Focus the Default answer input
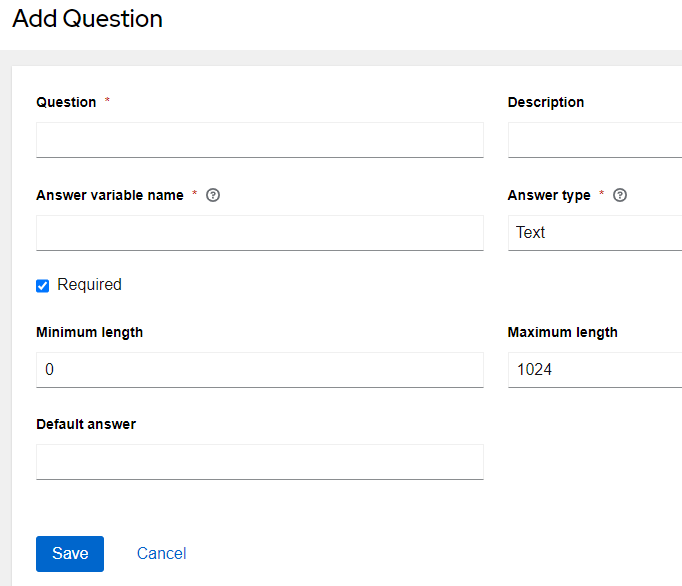Image resolution: width=682 pixels, height=586 pixels. click(x=259, y=462)
